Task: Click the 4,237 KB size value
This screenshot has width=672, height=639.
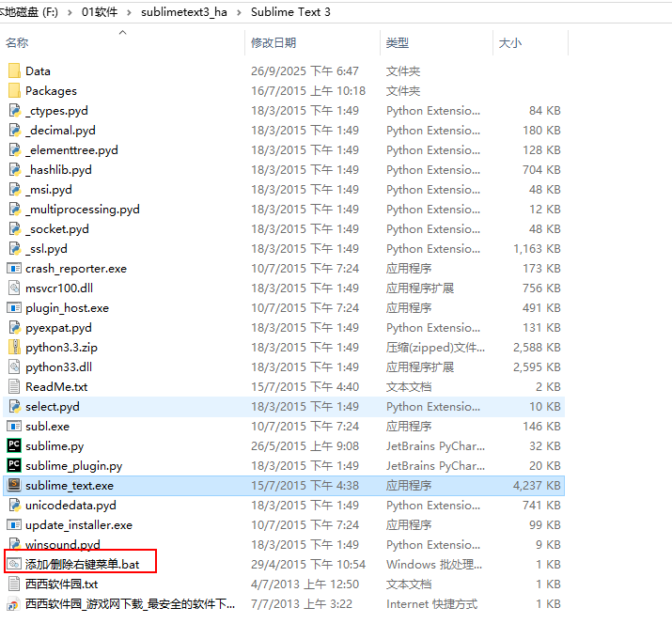Action: pyautogui.click(x=537, y=486)
